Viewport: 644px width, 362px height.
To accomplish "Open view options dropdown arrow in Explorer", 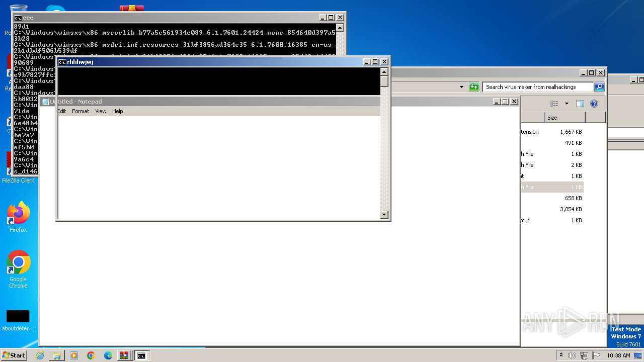I will coord(567,104).
